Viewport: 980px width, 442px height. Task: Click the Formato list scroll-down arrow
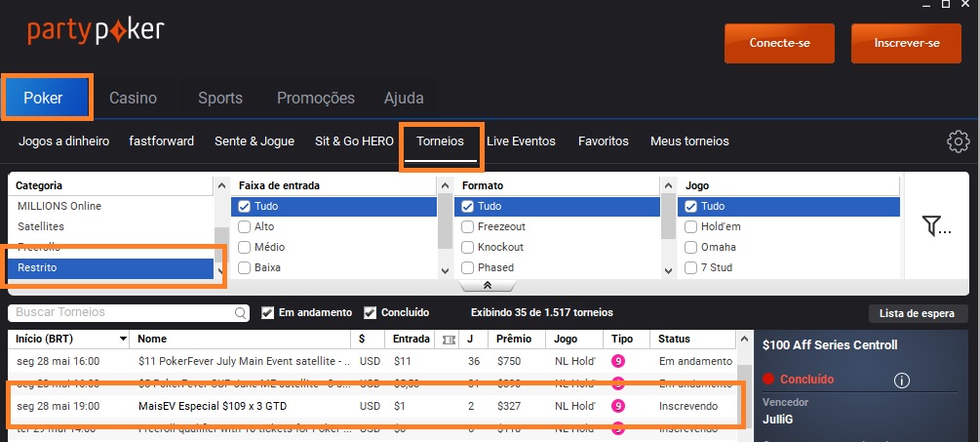click(668, 271)
